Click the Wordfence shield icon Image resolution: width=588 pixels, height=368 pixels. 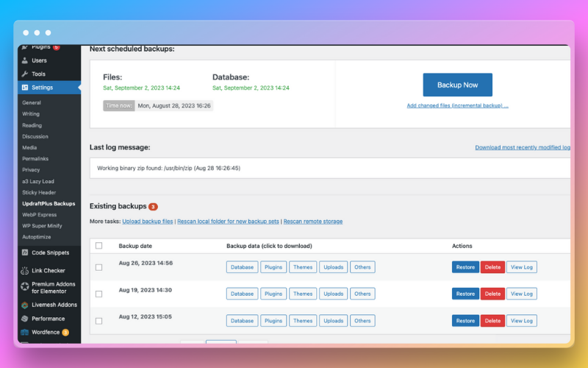pos(25,333)
